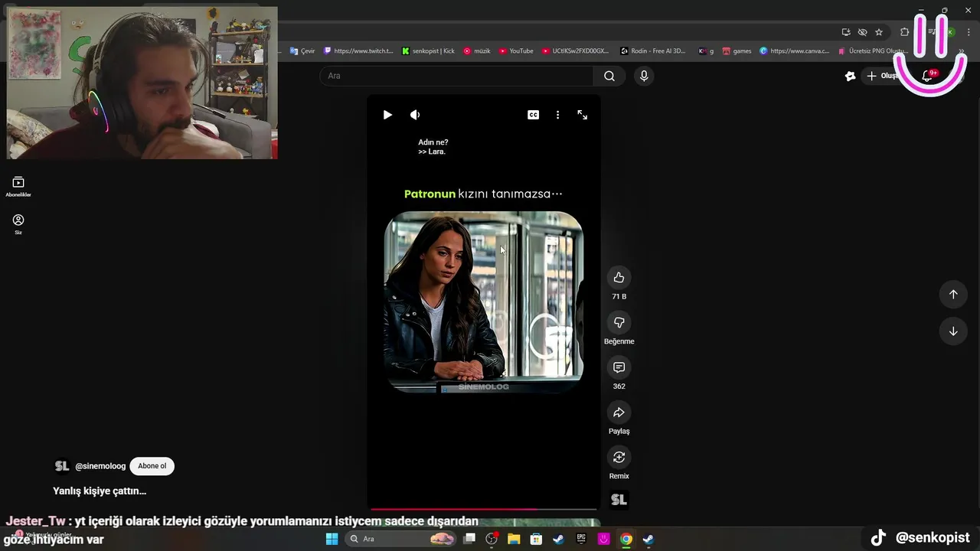The height and width of the screenshot is (551, 980).
Task: Open the video still of the woman
Action: pyautogui.click(x=483, y=302)
